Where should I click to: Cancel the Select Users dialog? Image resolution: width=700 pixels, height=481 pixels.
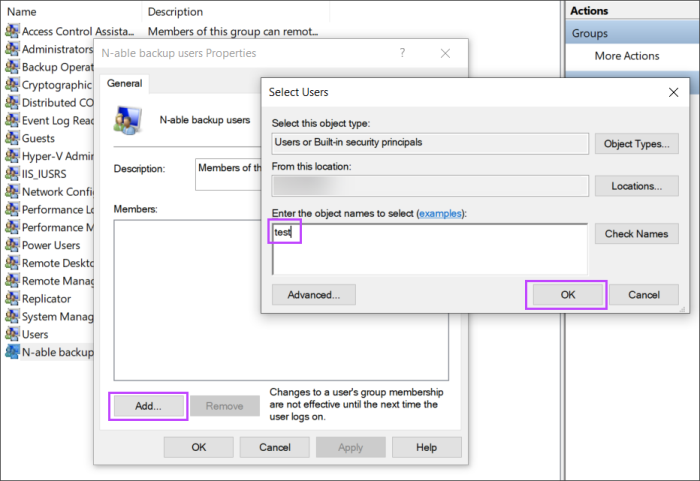[644, 295]
